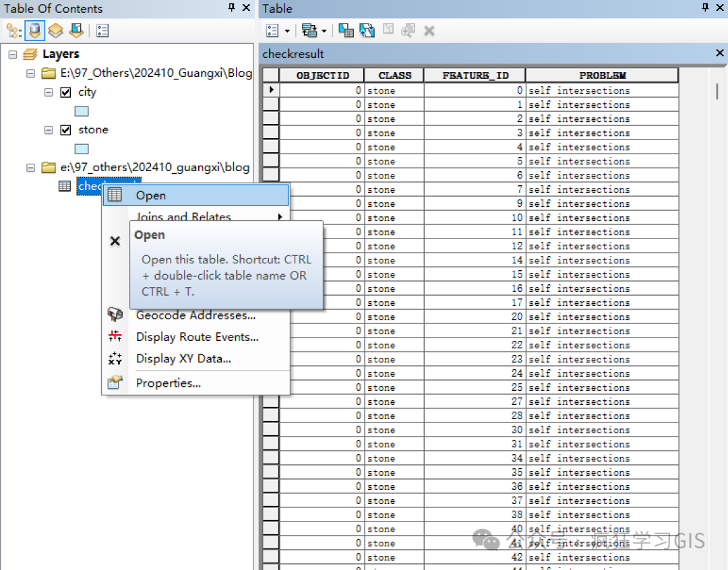Click the Geocode Addresses mailbox icon

[x=115, y=314]
